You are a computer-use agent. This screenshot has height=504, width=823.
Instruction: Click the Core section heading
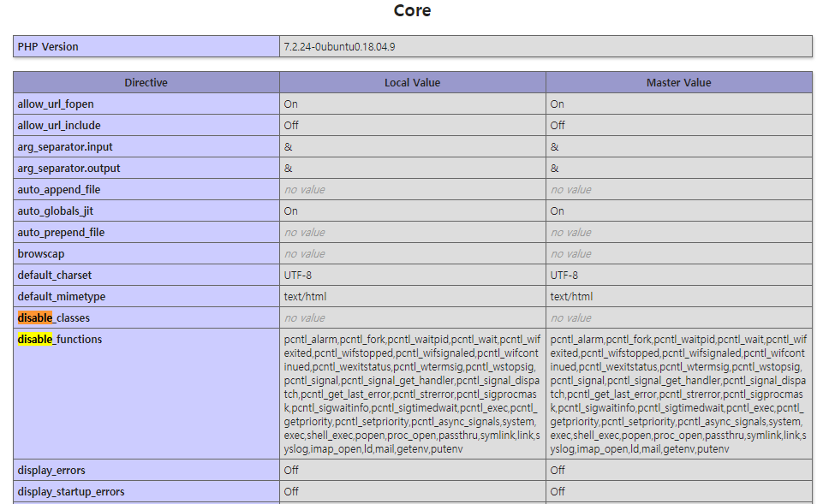pos(412,10)
